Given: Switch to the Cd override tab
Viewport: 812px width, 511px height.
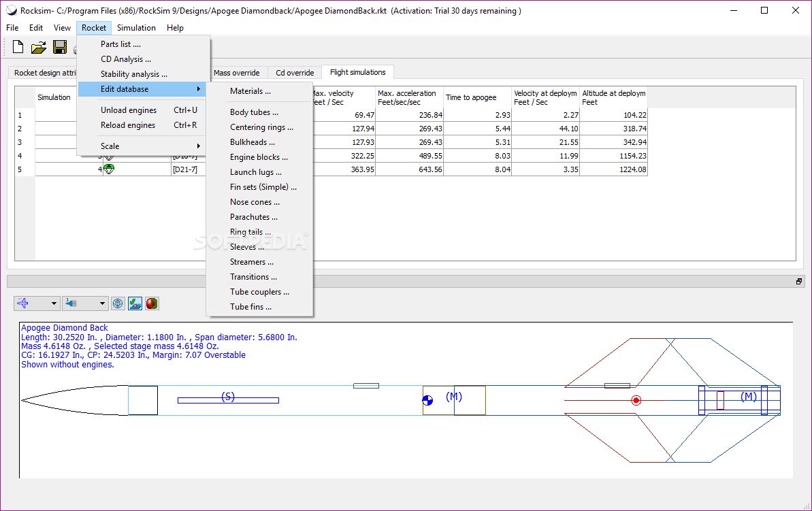Looking at the screenshot, I should [x=295, y=73].
